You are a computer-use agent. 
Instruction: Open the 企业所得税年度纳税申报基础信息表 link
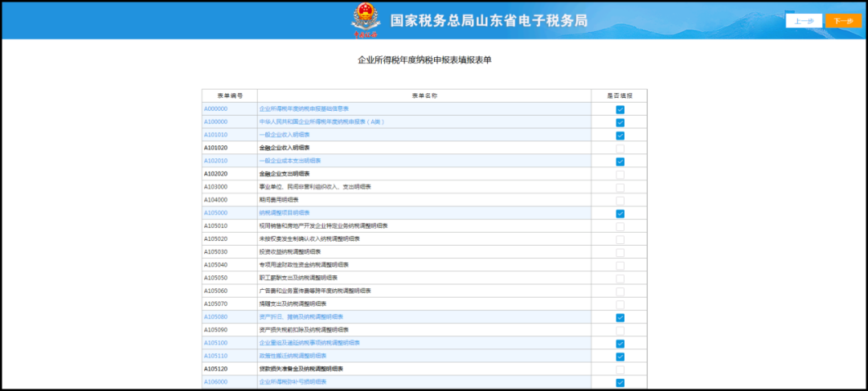point(304,108)
